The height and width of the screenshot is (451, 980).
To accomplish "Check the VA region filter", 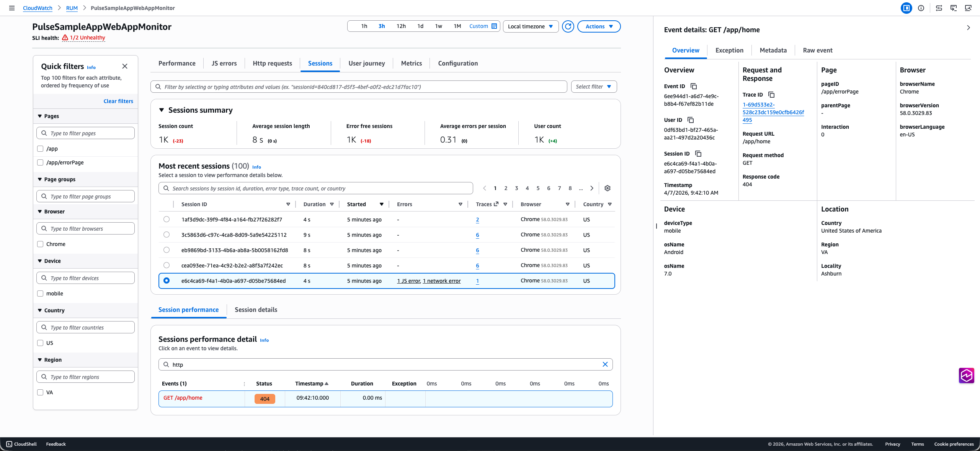I will click(x=40, y=392).
